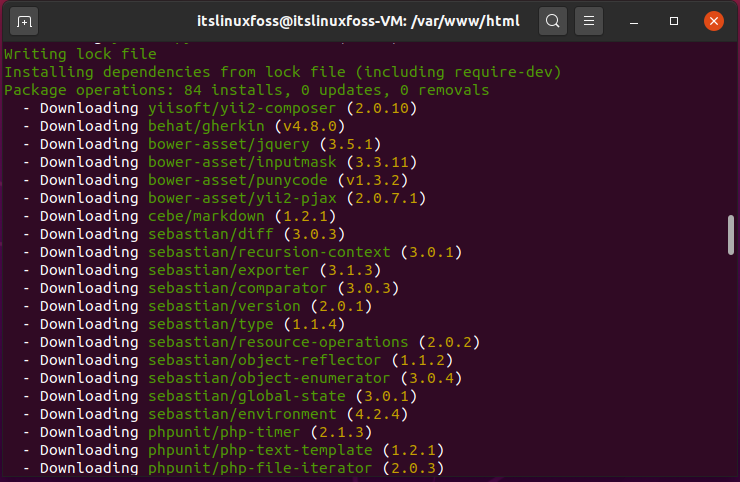Click the terminal scrollbar handle
Image resolution: width=740 pixels, height=482 pixels.
(x=731, y=235)
